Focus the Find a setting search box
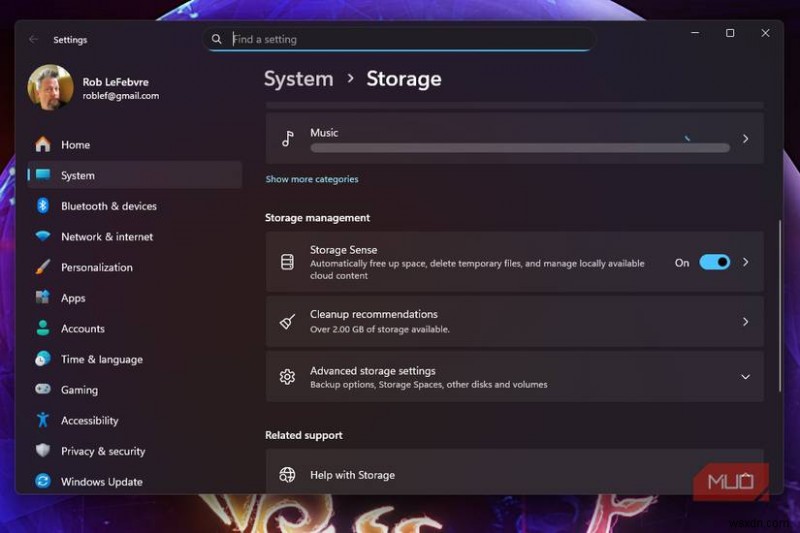This screenshot has height=533, width=800. point(399,39)
